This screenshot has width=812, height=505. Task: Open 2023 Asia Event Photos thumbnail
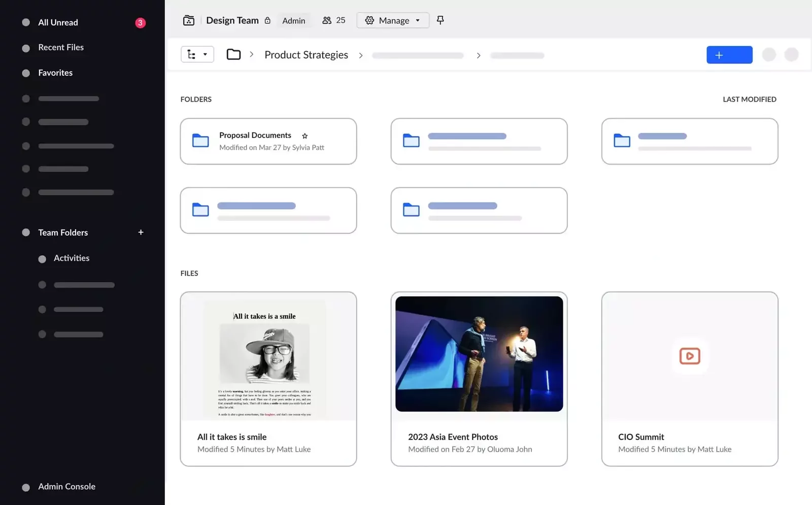tap(479, 354)
